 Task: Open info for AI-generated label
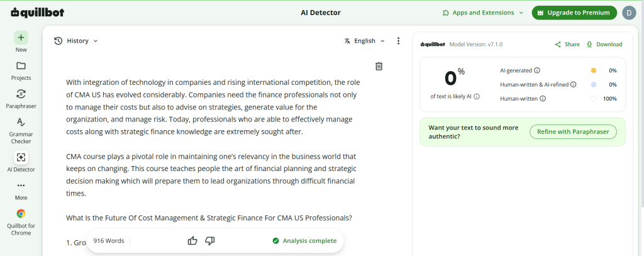(537, 70)
